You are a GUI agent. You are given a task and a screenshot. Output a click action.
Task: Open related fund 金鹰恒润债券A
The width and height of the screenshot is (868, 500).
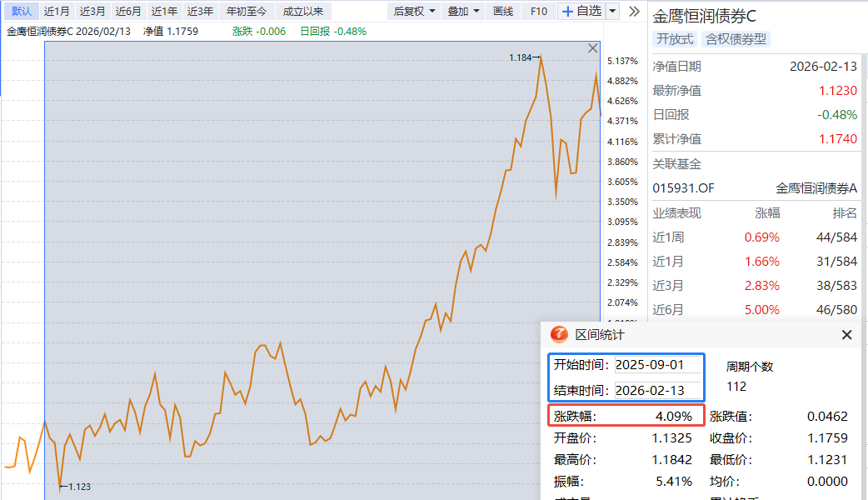[816, 188]
